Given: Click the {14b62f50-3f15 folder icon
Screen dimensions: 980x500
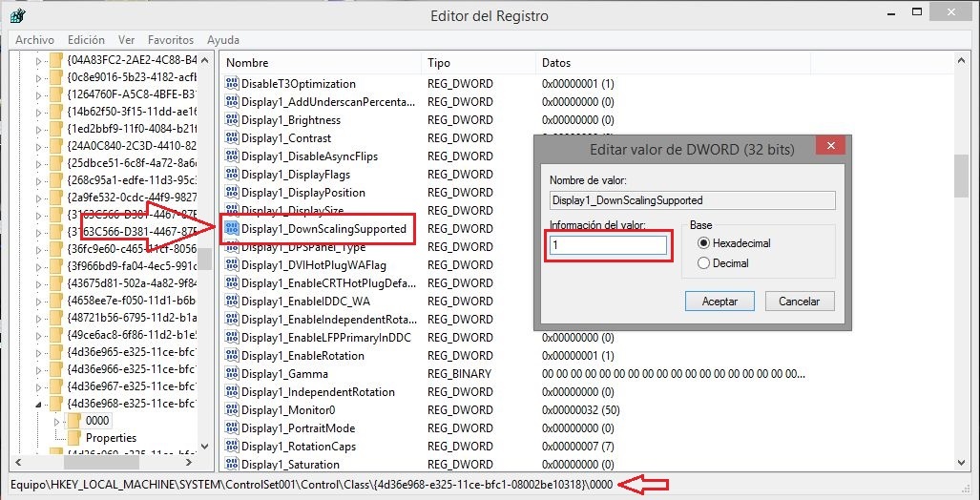Looking at the screenshot, I should tap(56, 112).
